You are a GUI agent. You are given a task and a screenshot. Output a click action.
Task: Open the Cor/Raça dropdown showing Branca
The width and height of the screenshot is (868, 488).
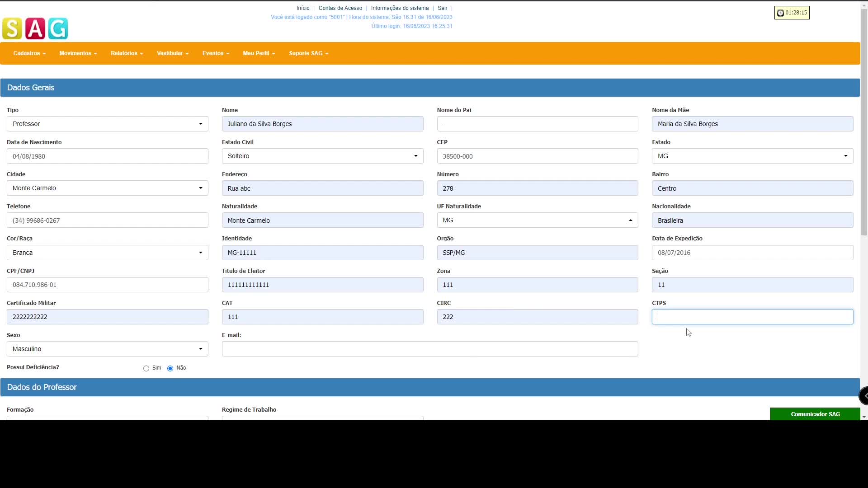coord(108,253)
